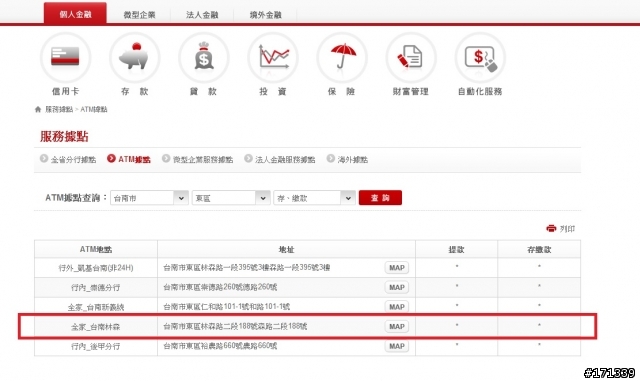The height and width of the screenshot is (381, 640).
Task: Click the 全家_台南林森 ATM name cell
Action: click(x=96, y=327)
